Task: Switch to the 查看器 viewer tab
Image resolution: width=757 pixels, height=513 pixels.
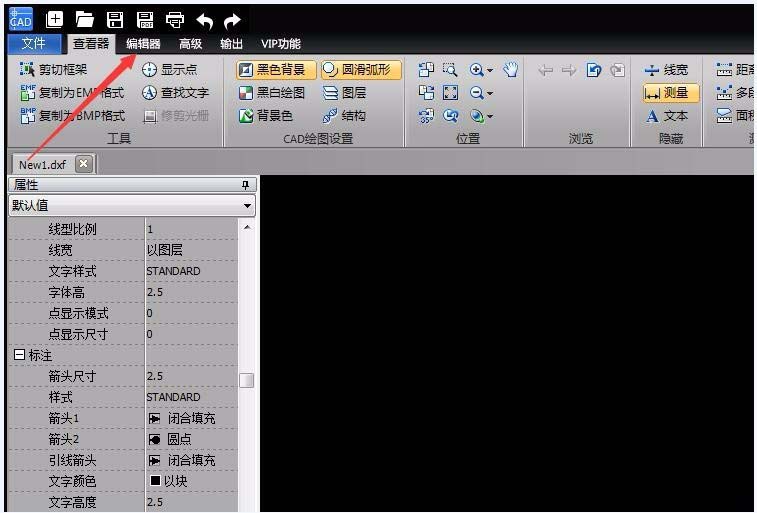Action: tap(90, 44)
